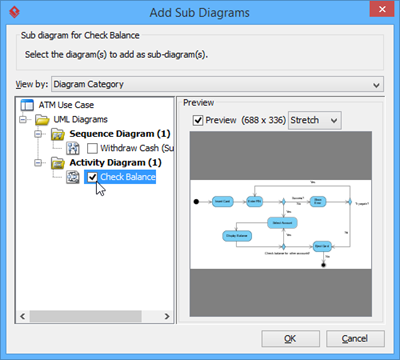Select the highlighted Check Balance label
Screen dimensions: 400x360
[x=128, y=177]
